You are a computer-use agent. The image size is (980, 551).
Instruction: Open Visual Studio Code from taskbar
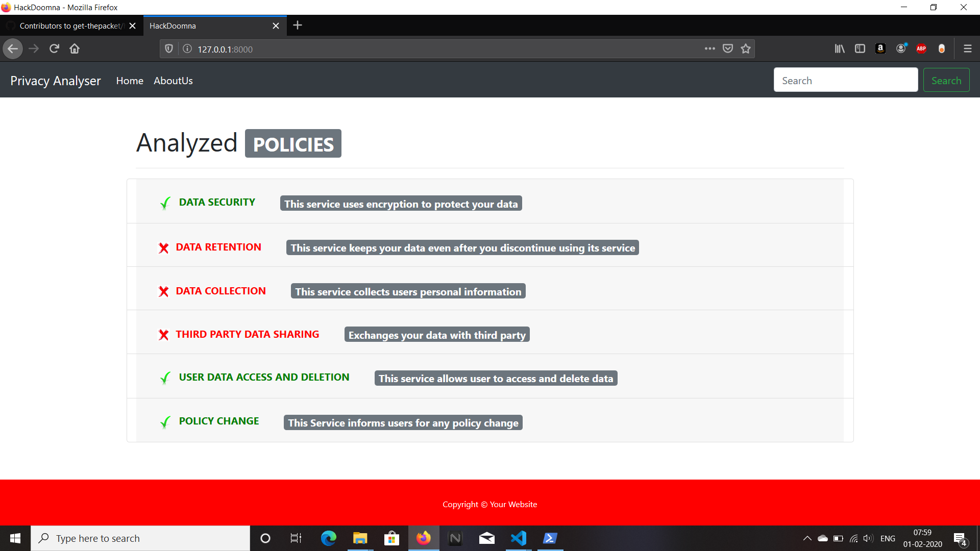point(519,538)
